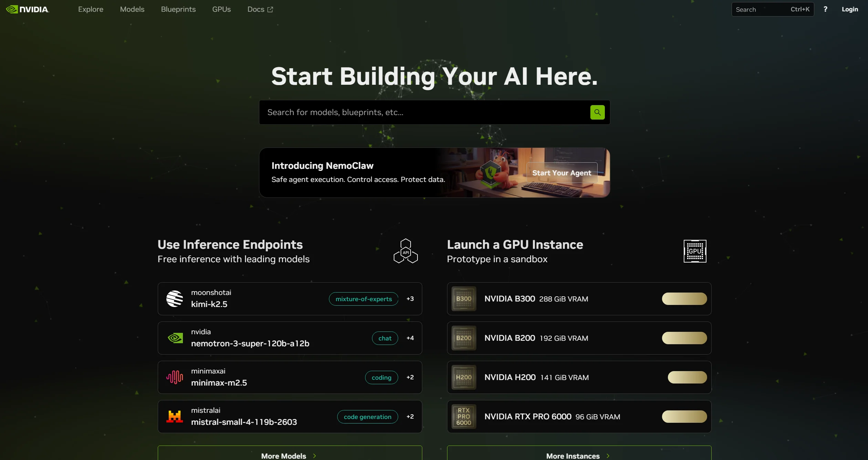Expand the +2 tags on minimax-m2.5

pos(410,377)
